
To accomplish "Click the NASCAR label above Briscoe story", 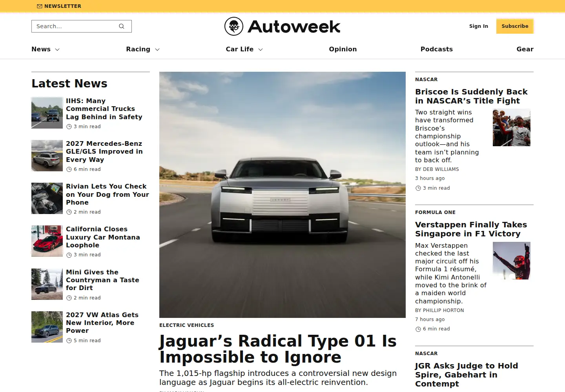I will click(x=426, y=80).
